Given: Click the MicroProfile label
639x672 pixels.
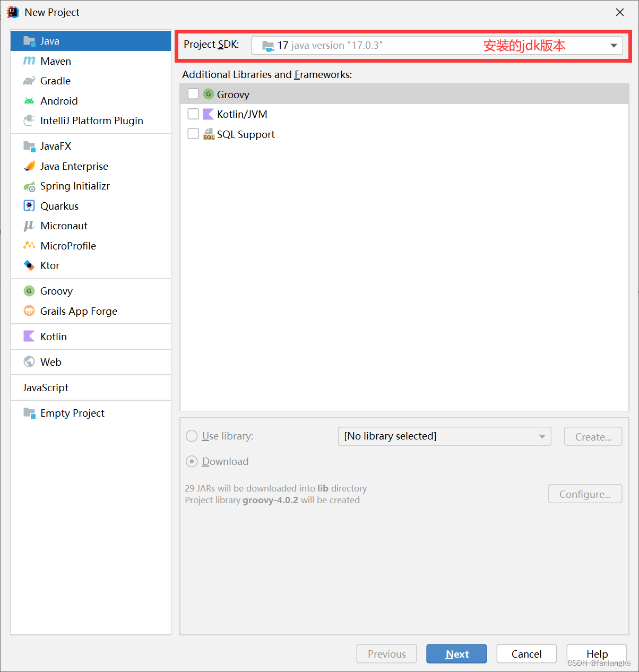Looking at the screenshot, I should point(68,246).
